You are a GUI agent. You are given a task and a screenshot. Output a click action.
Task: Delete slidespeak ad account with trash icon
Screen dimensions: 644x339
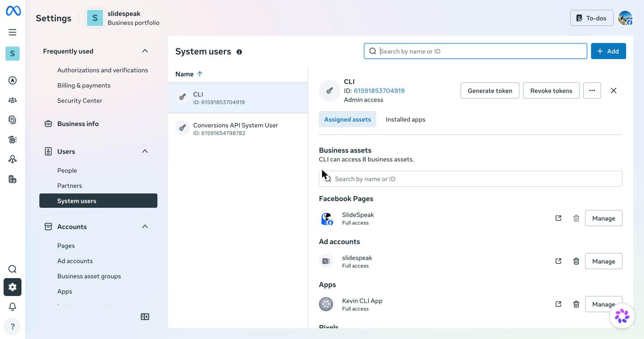[576, 261]
